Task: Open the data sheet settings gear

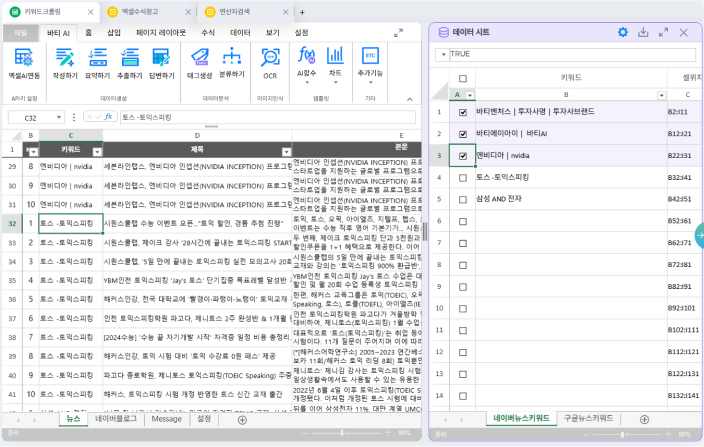Action: pyautogui.click(x=623, y=32)
